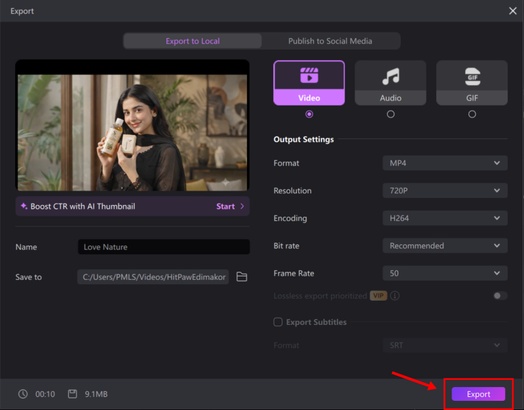Click the info icon beside Lossless export
This screenshot has width=524, height=410.
pos(395,296)
